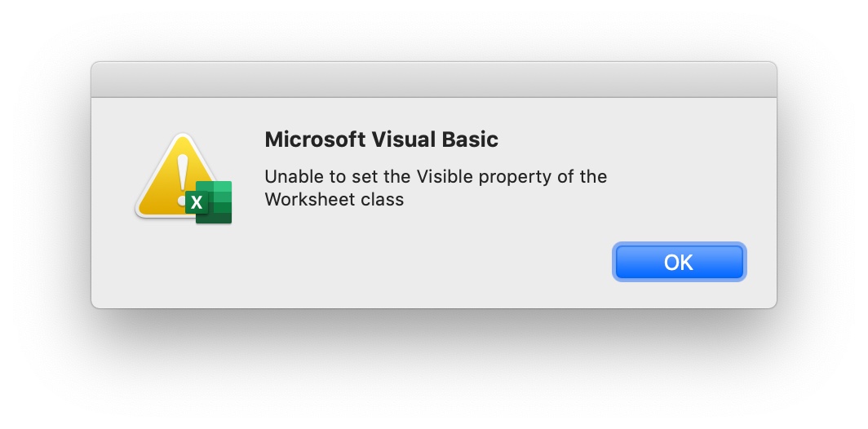
Task: Click the word 'Worksheet' in the message
Action: 310,199
